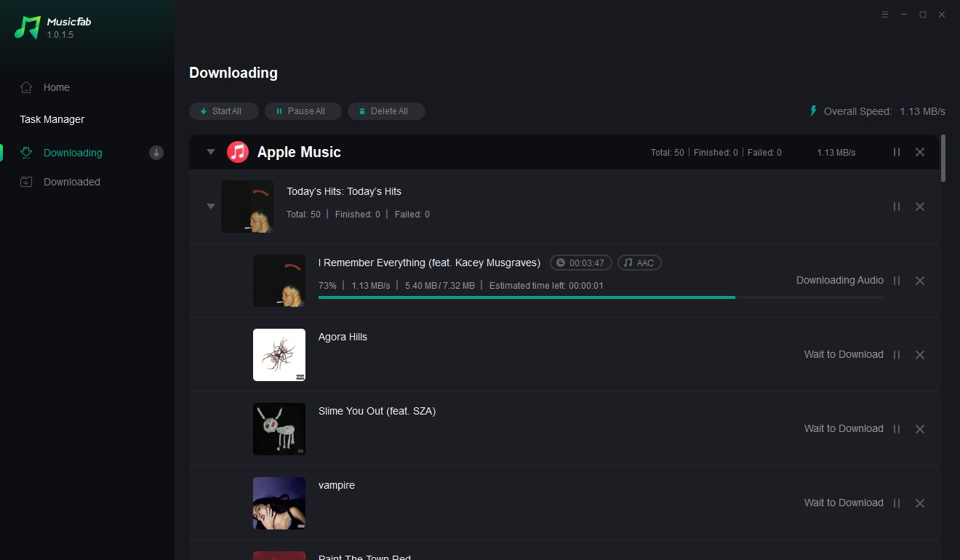Click the Delete All button
Image resolution: width=960 pixels, height=560 pixels.
(386, 111)
